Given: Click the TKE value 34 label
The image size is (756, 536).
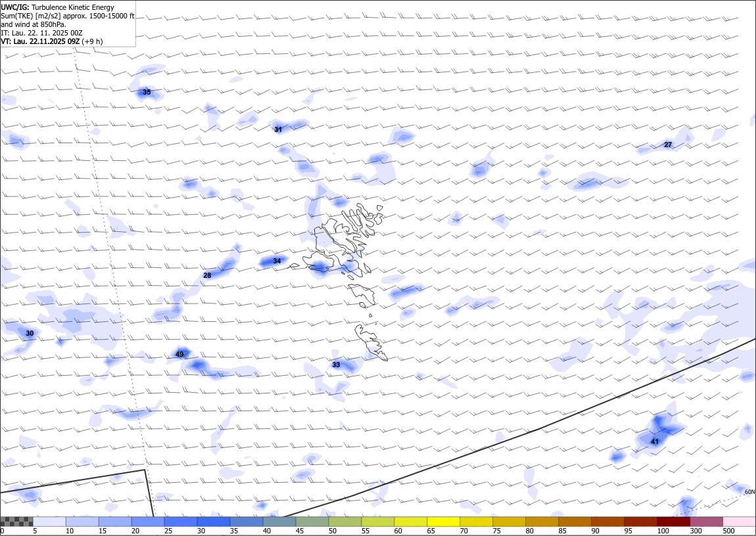Looking at the screenshot, I should (277, 261).
